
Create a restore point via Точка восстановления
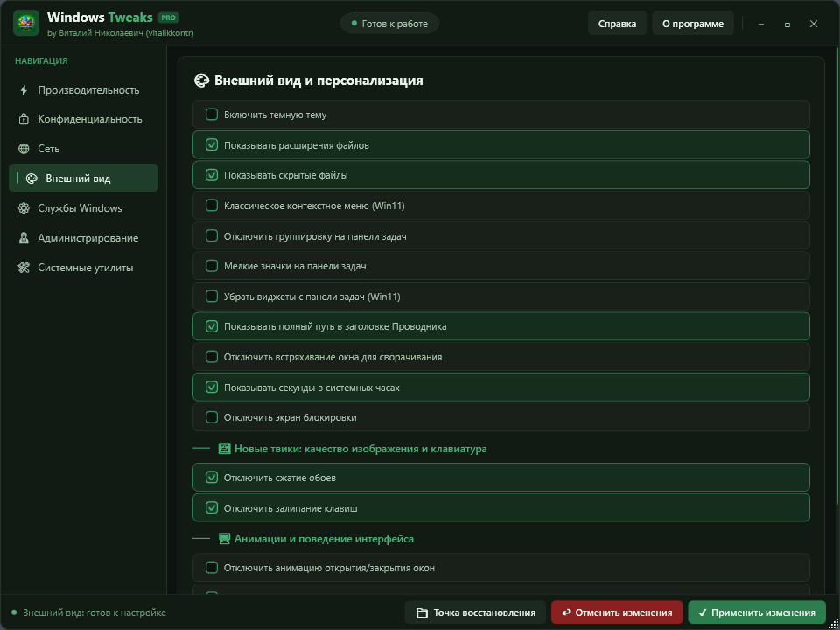coord(475,612)
